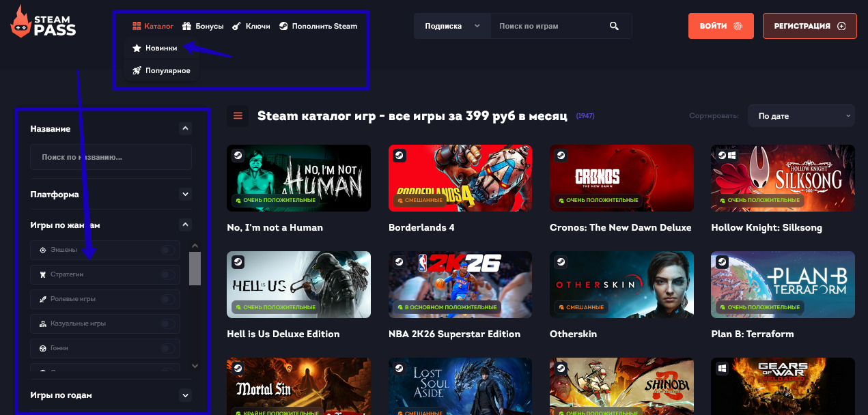
Task: Click the magnifier search icon
Action: click(614, 26)
